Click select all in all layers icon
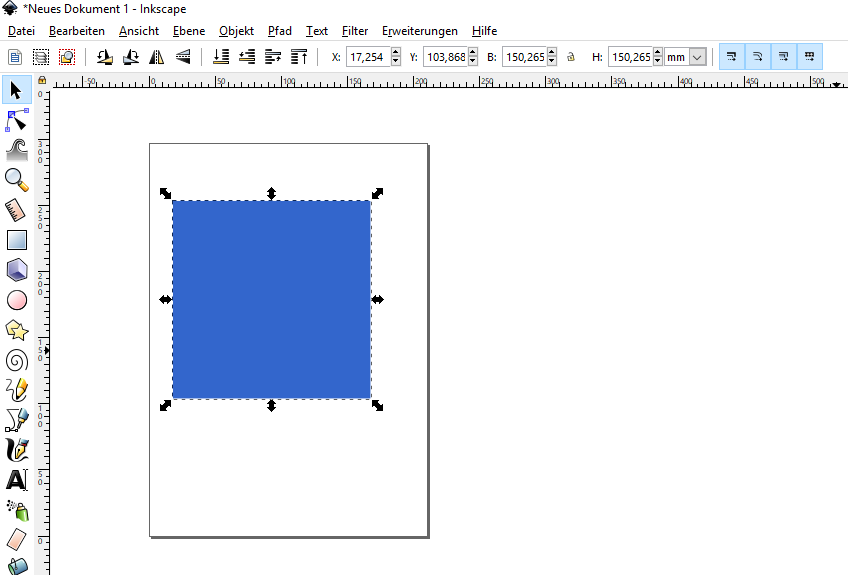The width and height of the screenshot is (848, 575). 41,57
